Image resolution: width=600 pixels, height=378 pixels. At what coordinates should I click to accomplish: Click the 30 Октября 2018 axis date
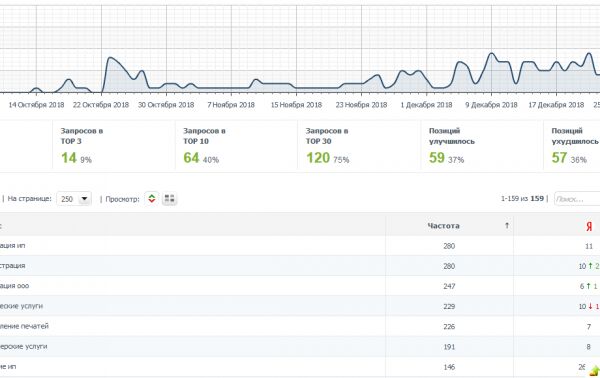pos(166,104)
